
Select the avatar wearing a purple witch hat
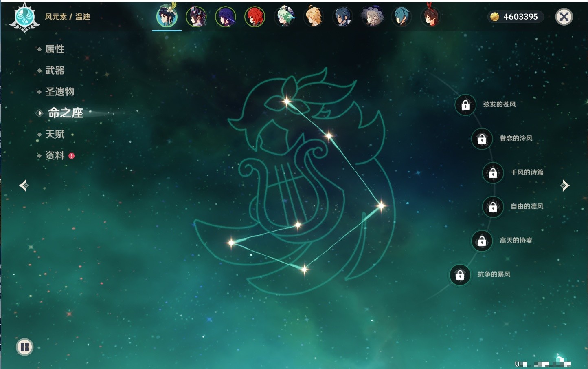tap(372, 17)
